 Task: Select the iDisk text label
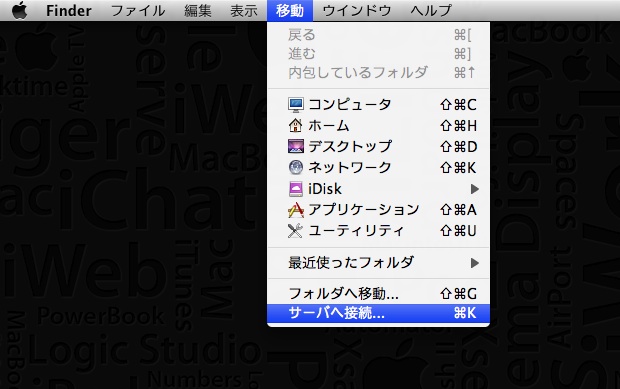tap(325, 189)
